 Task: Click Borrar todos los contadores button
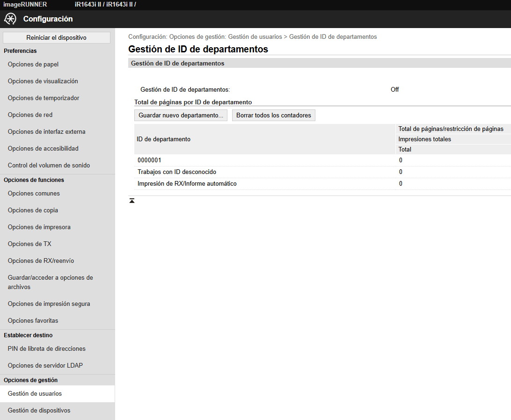(273, 116)
